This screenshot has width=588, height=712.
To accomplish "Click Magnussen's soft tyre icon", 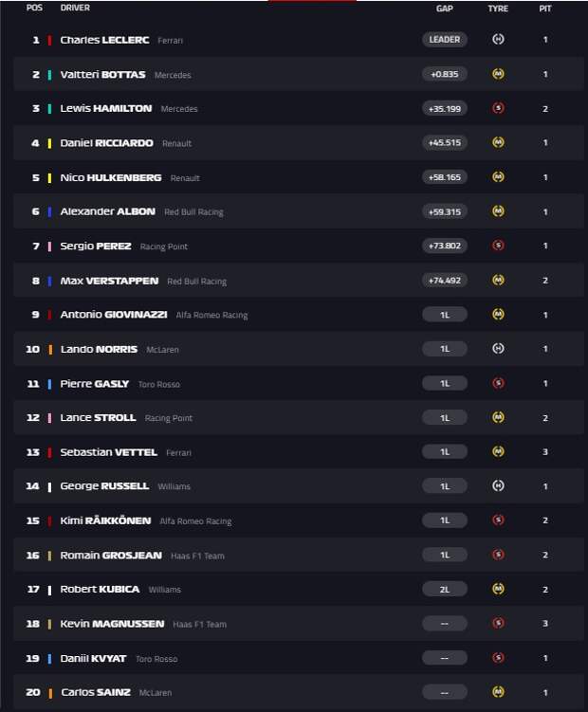I will [x=498, y=624].
